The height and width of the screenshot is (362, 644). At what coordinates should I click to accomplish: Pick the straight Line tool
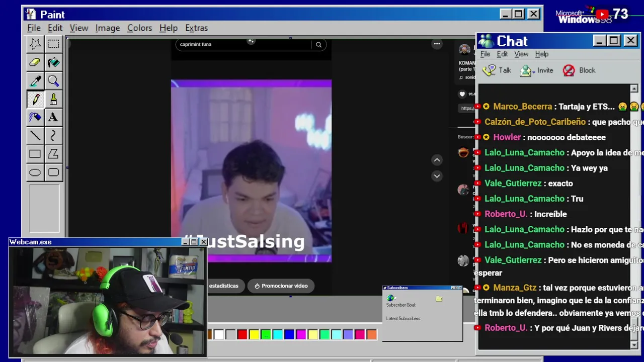pyautogui.click(x=35, y=136)
